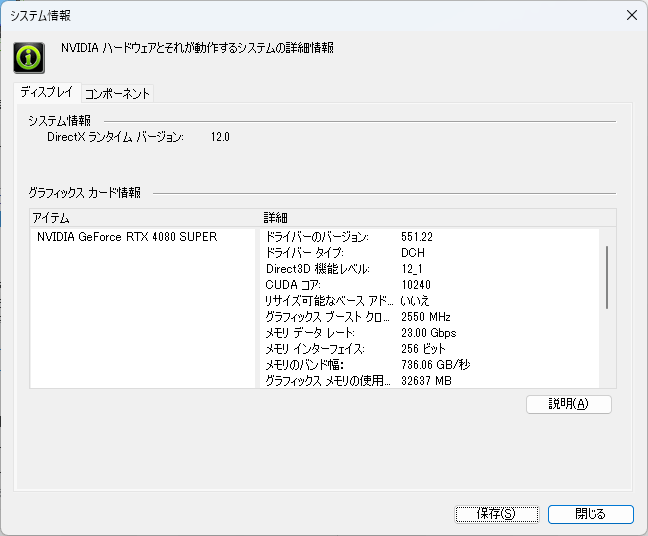Click the ドライバー タイプ DCH row
Image resolution: width=648 pixels, height=536 pixels.
tap(430, 253)
